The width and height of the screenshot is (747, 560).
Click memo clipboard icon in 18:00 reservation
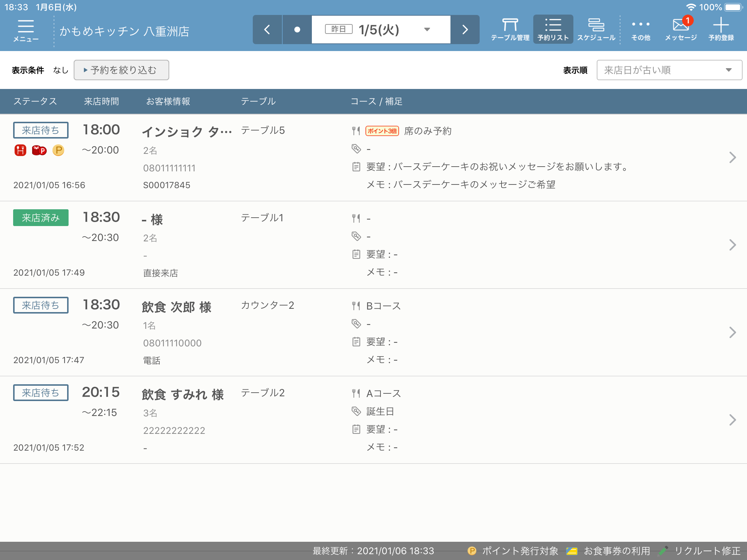coord(356,167)
